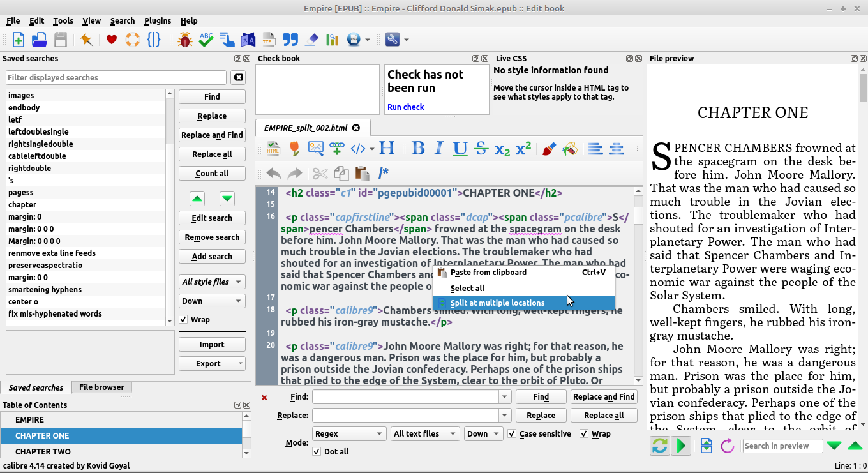This screenshot has width=868, height=473.
Task: Close the EMPIRE_split_002.html tab
Action: (356, 128)
